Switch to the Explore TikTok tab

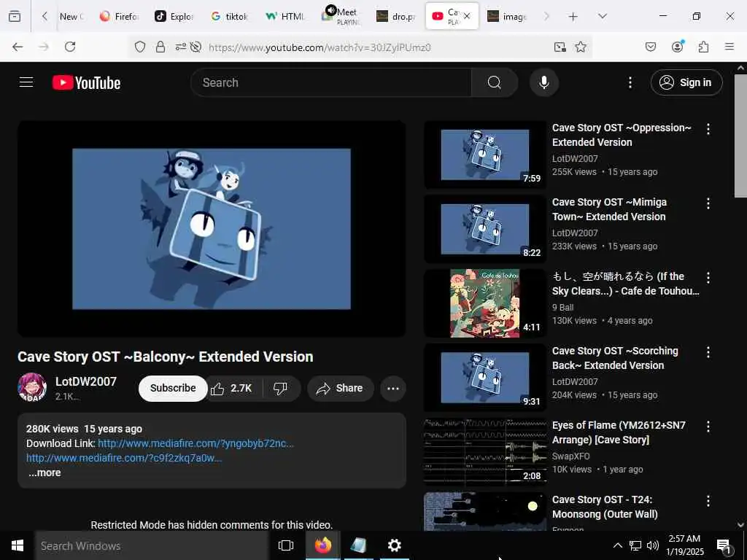pos(174,16)
